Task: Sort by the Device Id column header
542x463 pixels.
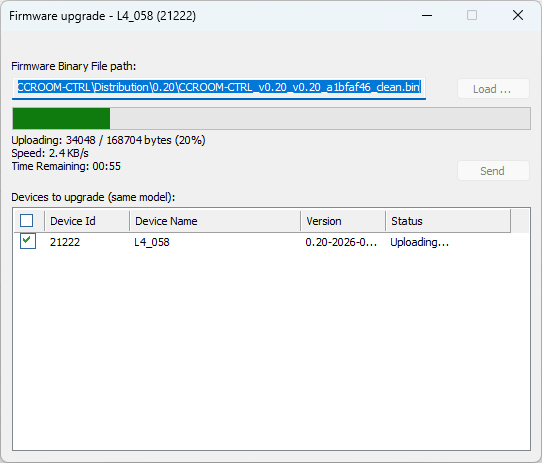Action: 87,221
